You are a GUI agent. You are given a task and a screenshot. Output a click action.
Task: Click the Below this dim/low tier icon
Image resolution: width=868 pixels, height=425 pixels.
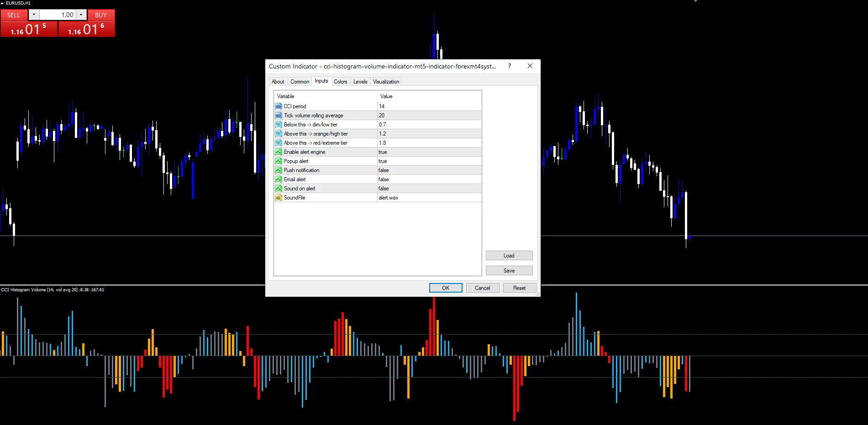[x=278, y=125]
